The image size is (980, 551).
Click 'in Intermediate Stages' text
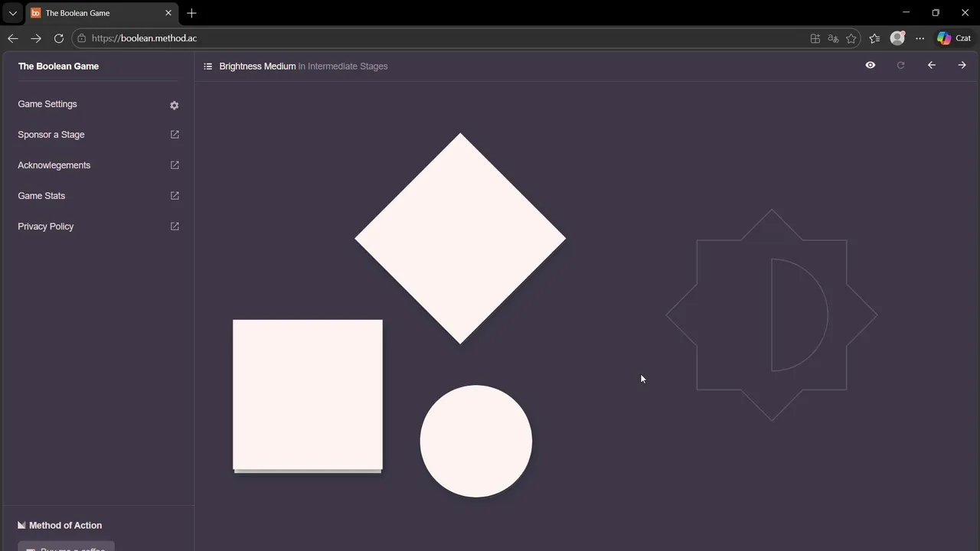tap(343, 67)
